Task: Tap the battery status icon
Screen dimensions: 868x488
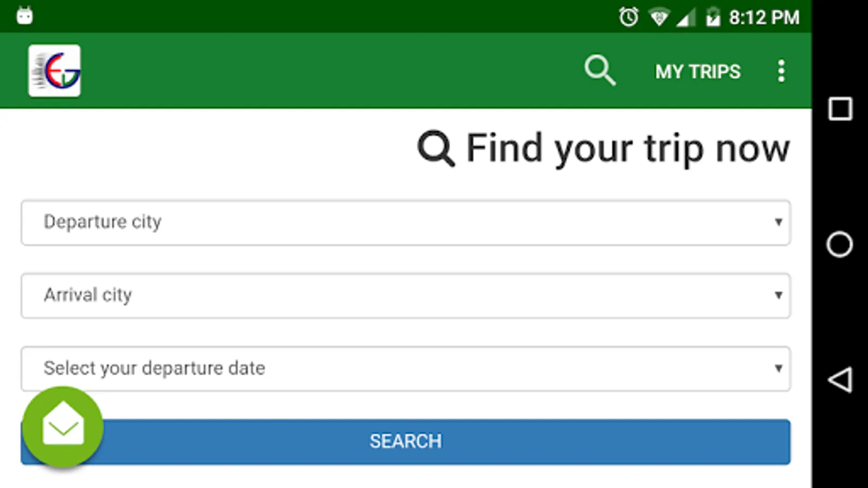Action: coord(712,17)
